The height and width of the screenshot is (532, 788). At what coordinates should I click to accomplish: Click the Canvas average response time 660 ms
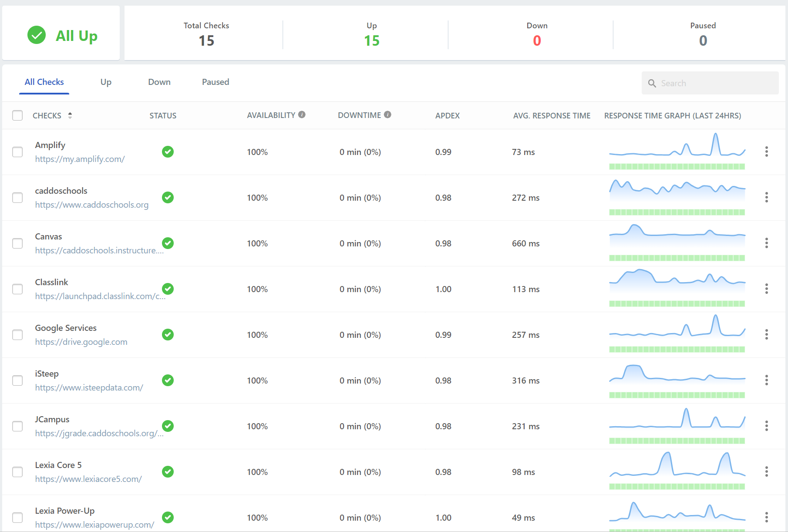(x=525, y=243)
